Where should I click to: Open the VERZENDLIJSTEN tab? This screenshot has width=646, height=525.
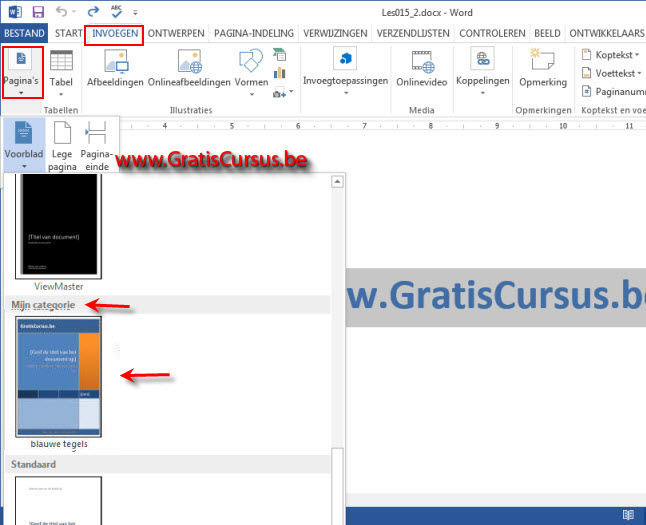coord(413,33)
